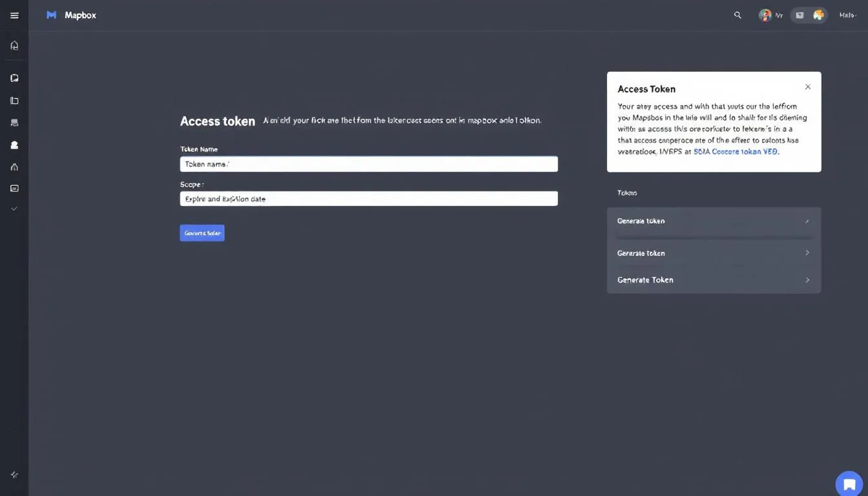Click the Mapbox logo in the header

pos(71,14)
